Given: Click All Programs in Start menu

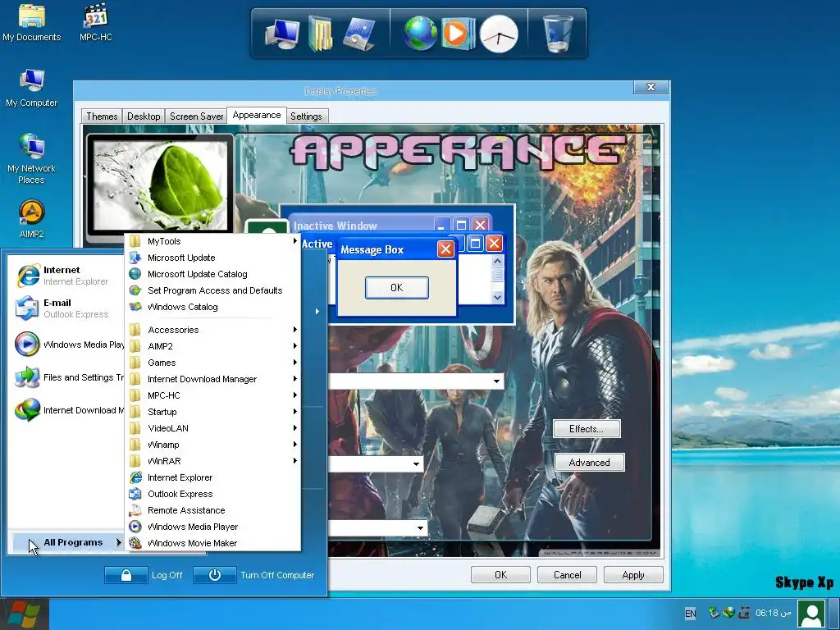Looking at the screenshot, I should pyautogui.click(x=67, y=543).
